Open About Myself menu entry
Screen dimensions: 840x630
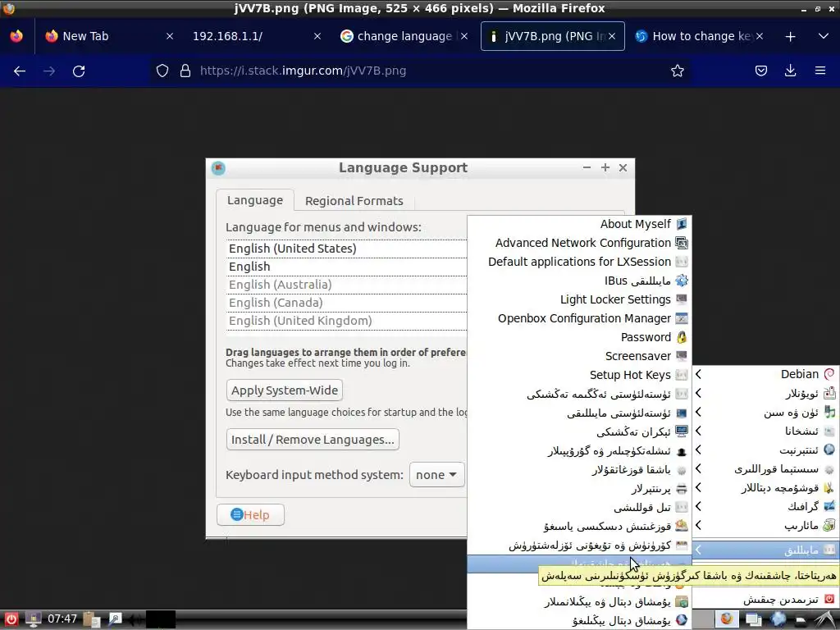click(x=579, y=224)
